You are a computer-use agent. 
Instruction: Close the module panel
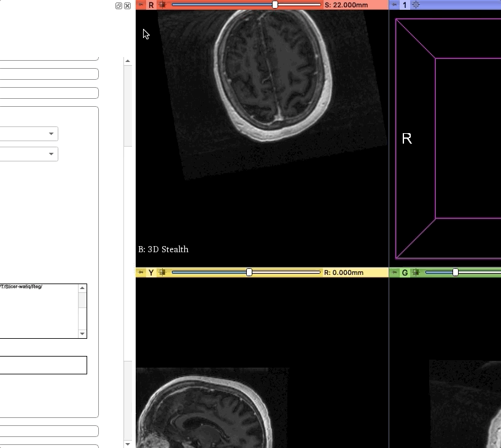[x=127, y=6]
